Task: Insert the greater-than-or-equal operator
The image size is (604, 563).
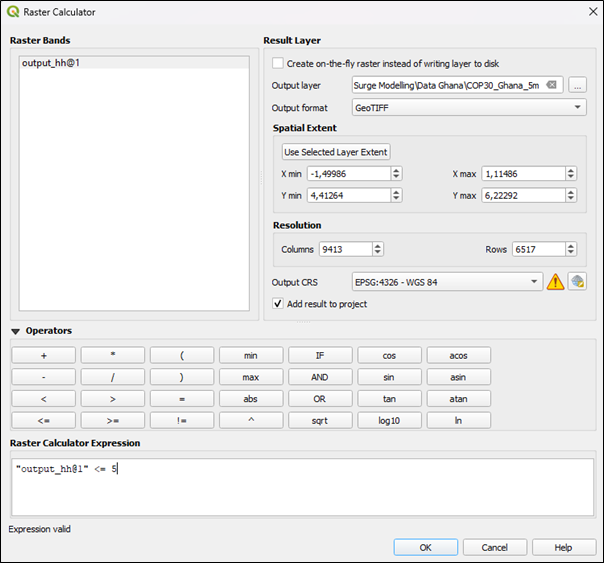Action: click(112, 420)
